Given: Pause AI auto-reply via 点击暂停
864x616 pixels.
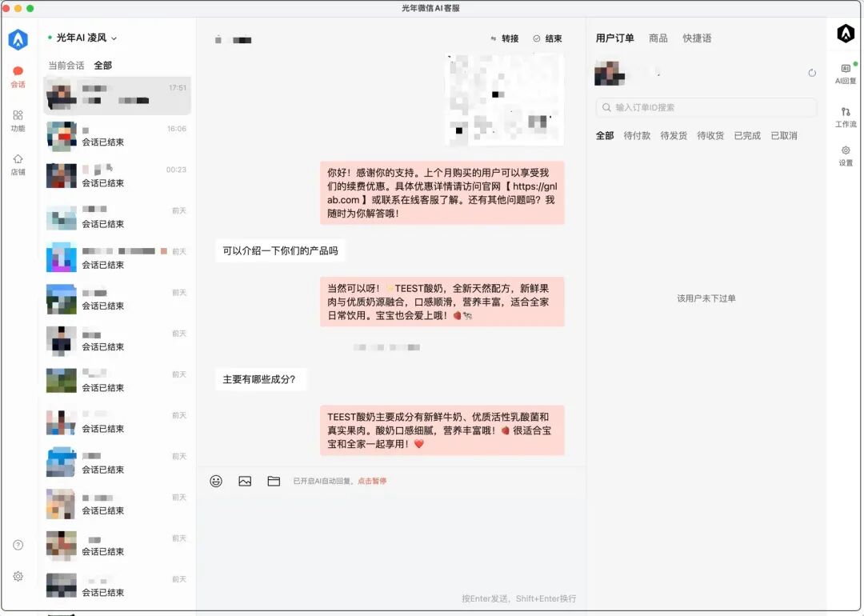Looking at the screenshot, I should pos(372,481).
